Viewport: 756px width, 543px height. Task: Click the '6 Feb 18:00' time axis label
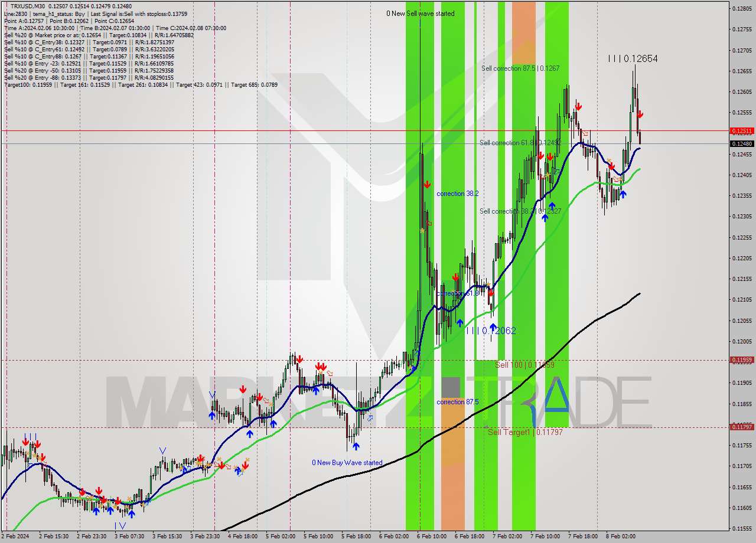point(470,537)
